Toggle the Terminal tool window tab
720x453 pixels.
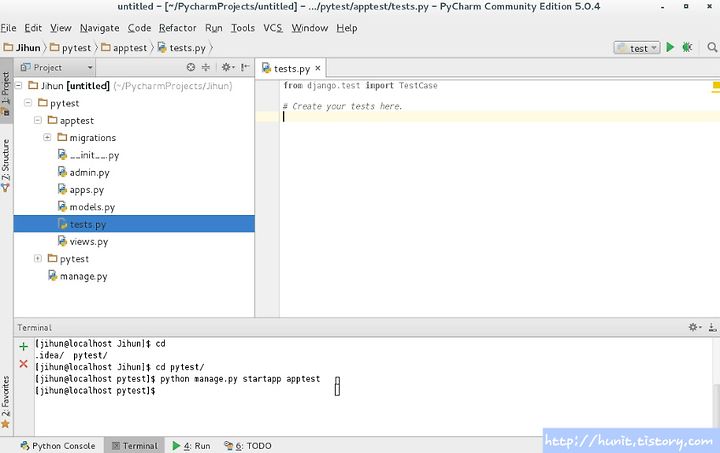tap(135, 446)
